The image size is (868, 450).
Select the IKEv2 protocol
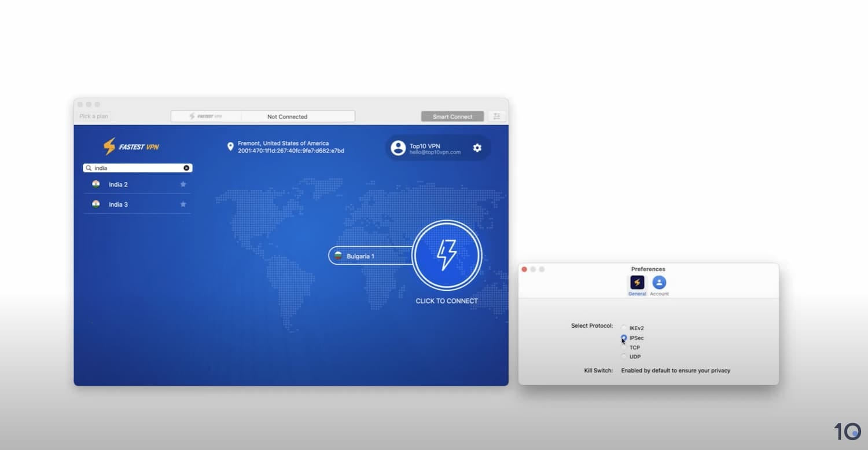(624, 328)
